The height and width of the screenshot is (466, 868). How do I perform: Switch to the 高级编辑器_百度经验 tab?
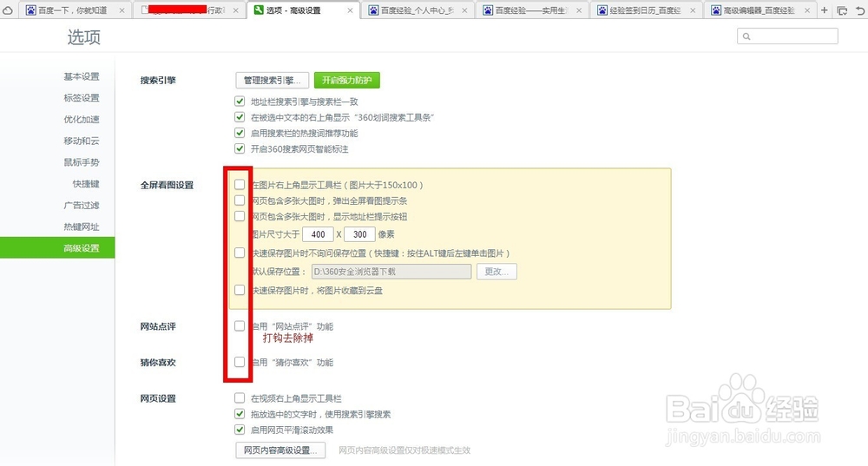click(x=759, y=10)
